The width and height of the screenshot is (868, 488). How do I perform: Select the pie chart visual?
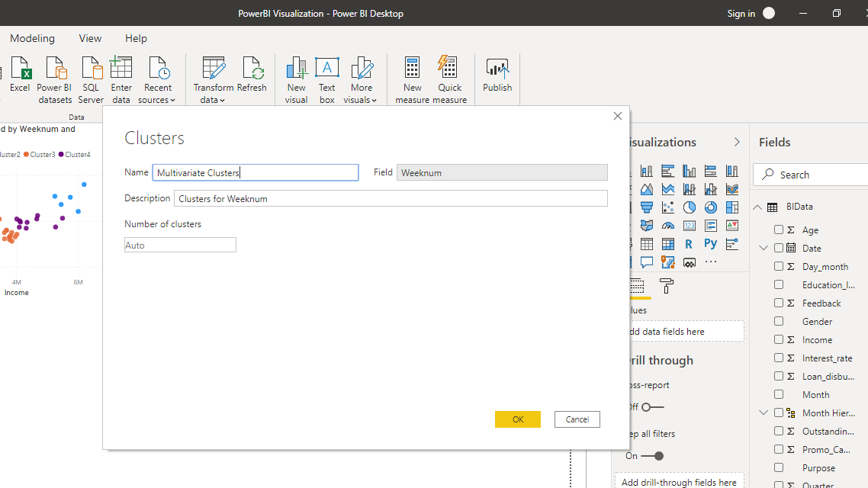coord(690,207)
